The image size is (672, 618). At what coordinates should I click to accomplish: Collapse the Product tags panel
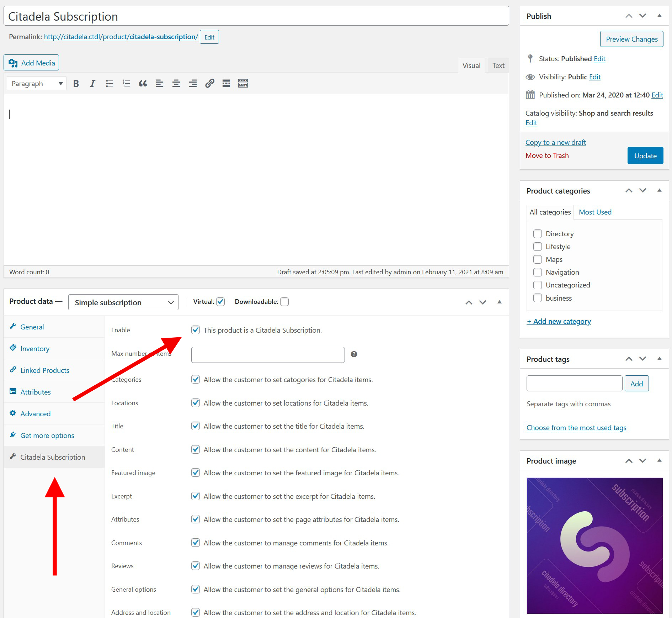point(659,359)
